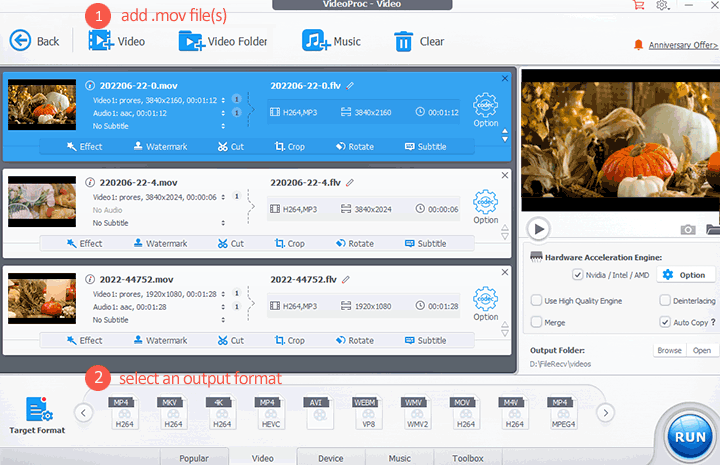Switch to the Popular tab
720x465 pixels.
(194, 457)
